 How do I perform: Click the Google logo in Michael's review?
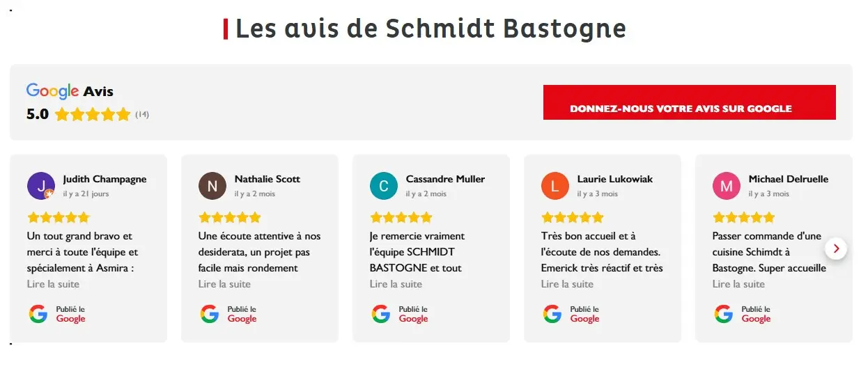tap(724, 314)
